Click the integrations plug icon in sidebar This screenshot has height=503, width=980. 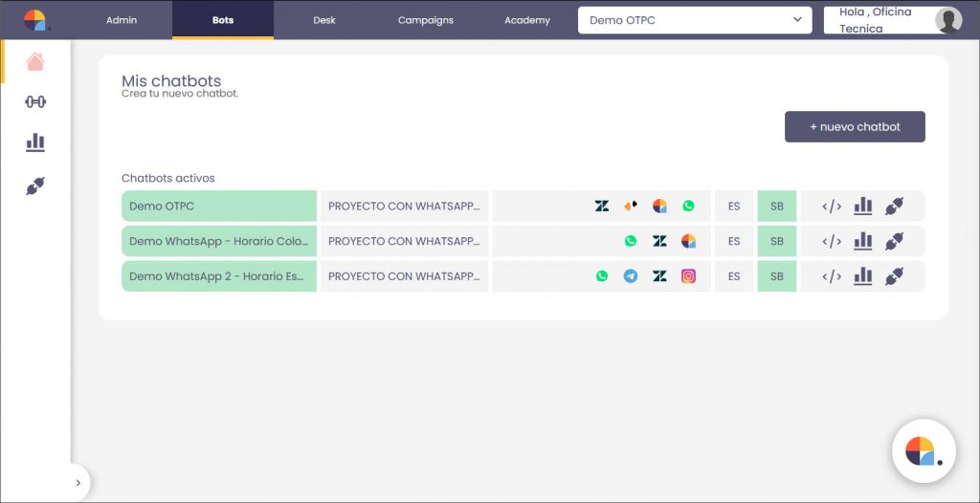35,186
